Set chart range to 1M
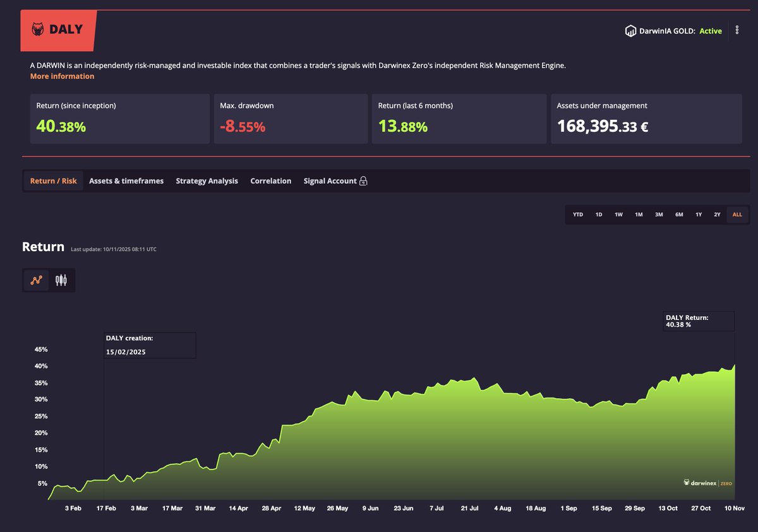Screen dimensions: 758x532 pos(639,215)
